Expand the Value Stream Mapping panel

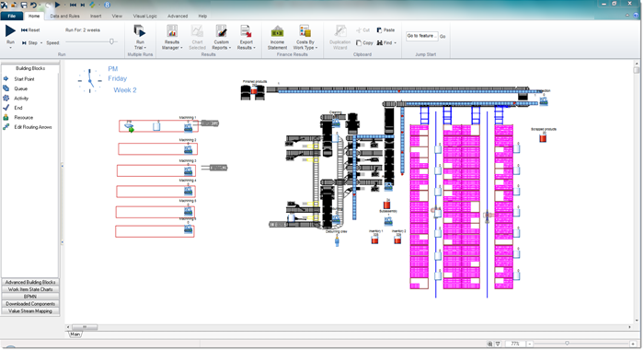(x=30, y=311)
